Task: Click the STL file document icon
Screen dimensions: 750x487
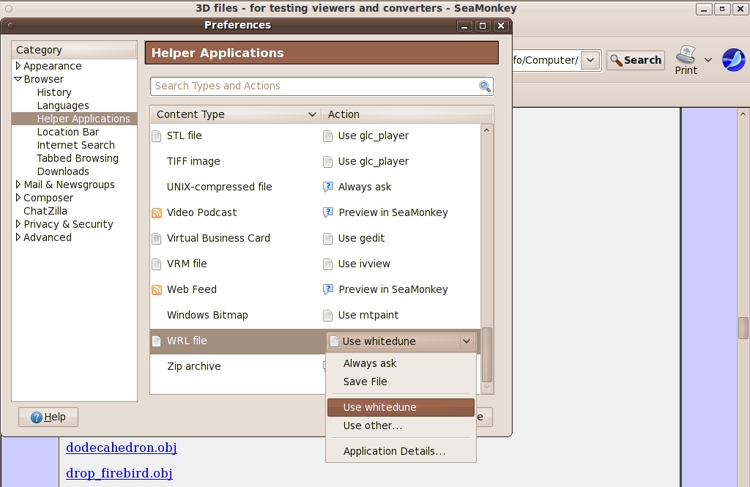Action: [x=156, y=136]
